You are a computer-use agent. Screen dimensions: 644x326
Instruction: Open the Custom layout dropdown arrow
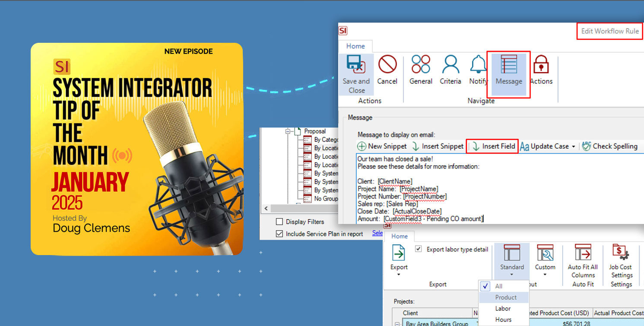pyautogui.click(x=545, y=274)
